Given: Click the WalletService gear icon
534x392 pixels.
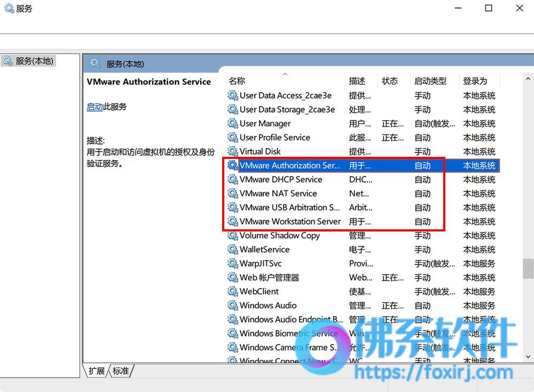Looking at the screenshot, I should (x=233, y=249).
